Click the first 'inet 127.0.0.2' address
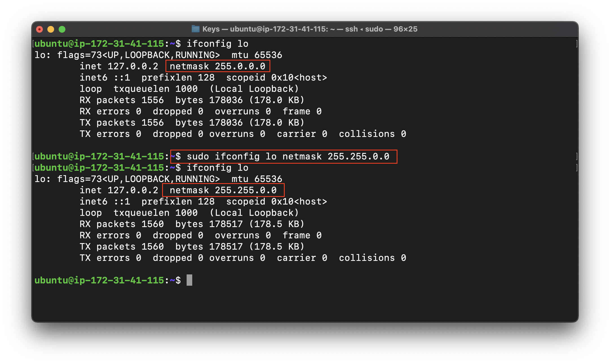610x364 pixels. [x=119, y=66]
